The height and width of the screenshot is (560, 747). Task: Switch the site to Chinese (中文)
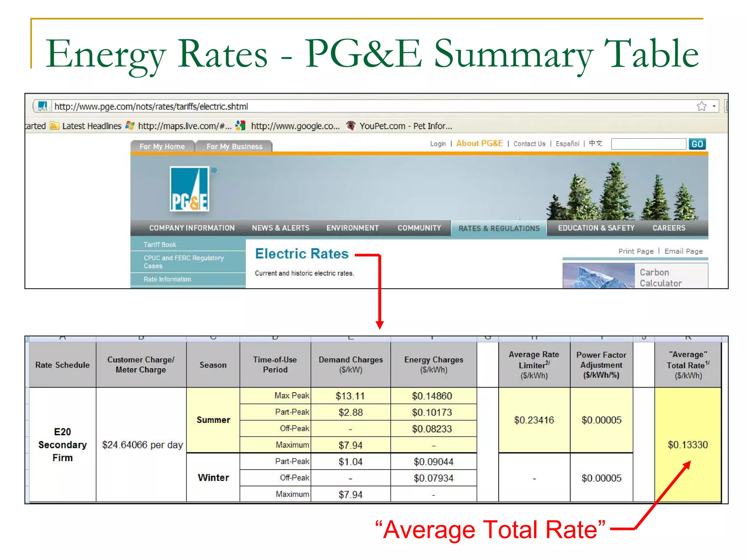[x=595, y=143]
